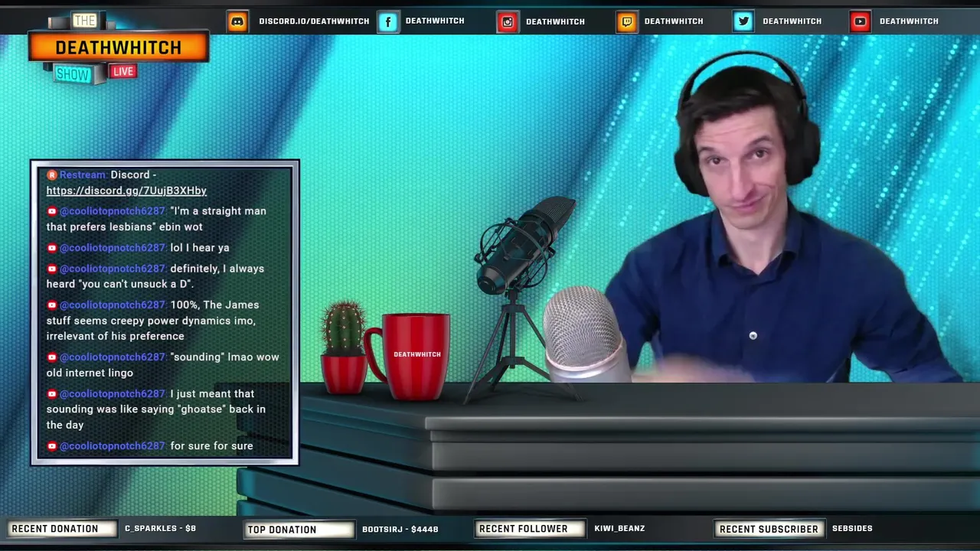Viewport: 980px width, 551px height.
Task: Click the Discord icon in top bar
Action: pos(238,21)
